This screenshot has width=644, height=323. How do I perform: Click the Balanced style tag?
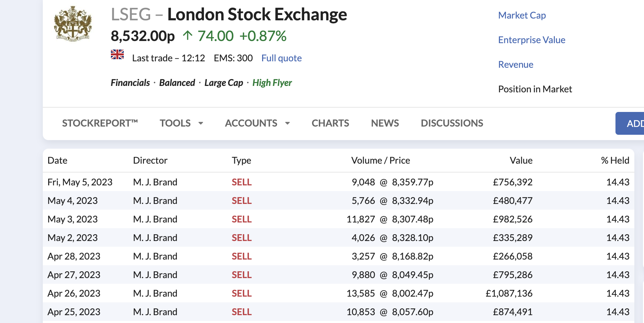177,83
